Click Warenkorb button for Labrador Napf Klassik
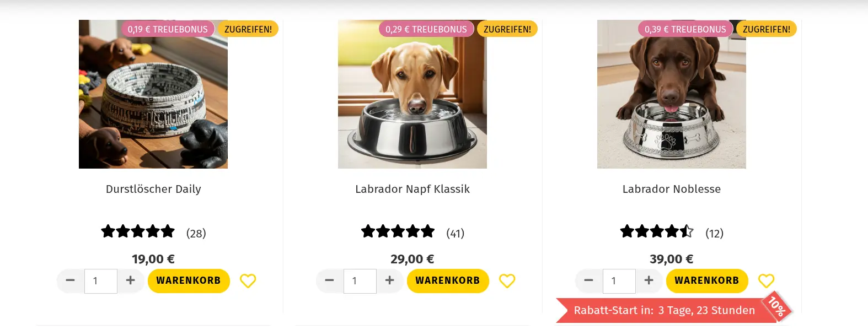Image resolution: width=868 pixels, height=335 pixels. pyautogui.click(x=448, y=280)
